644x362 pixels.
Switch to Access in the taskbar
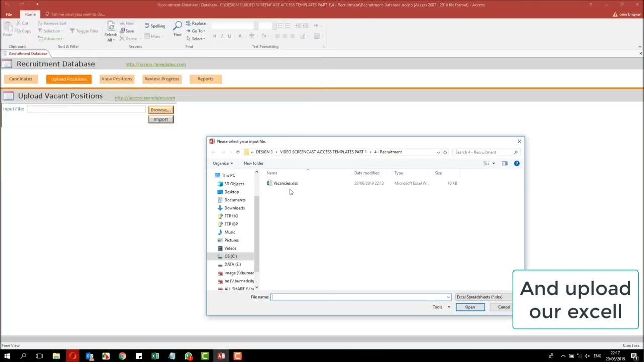[221, 356]
